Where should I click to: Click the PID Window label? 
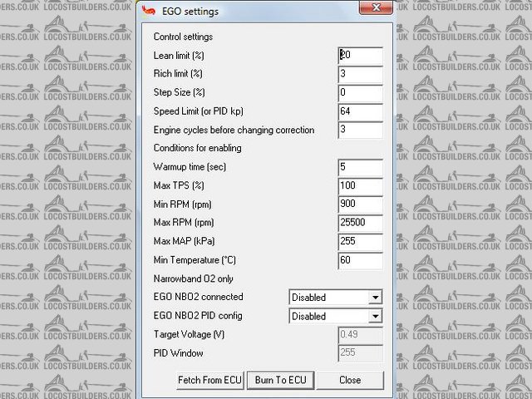[178, 353]
